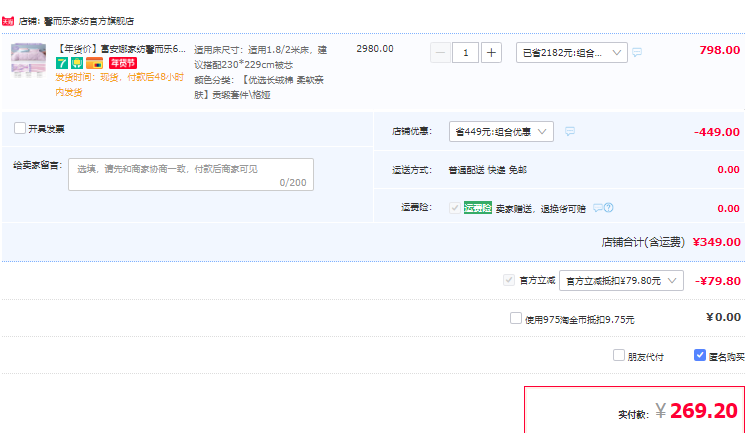Click the -449.00 store discount amount

click(717, 132)
